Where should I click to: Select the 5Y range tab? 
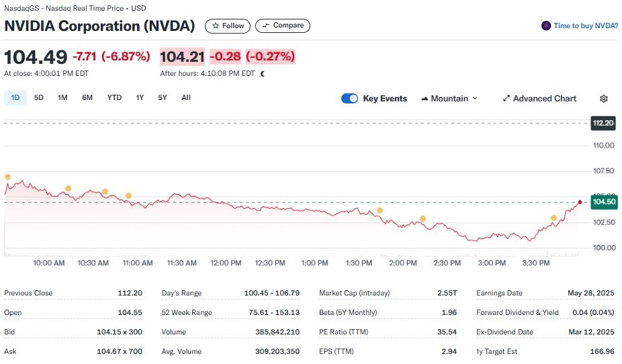coord(163,98)
